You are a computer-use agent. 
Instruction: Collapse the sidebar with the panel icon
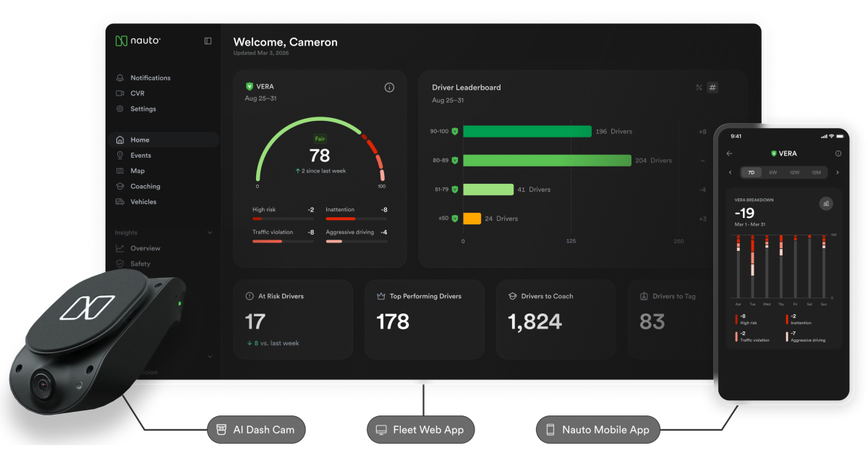(x=208, y=41)
